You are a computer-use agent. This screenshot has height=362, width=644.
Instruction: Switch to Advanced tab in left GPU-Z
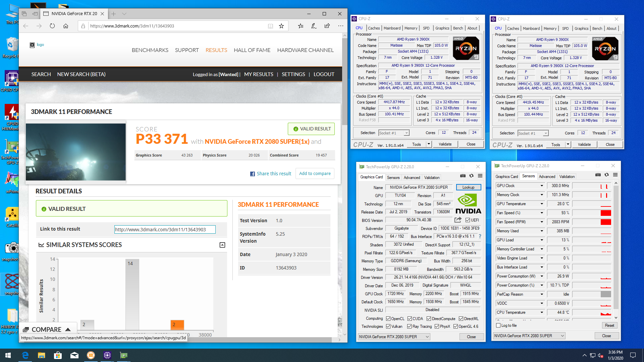pos(412,178)
